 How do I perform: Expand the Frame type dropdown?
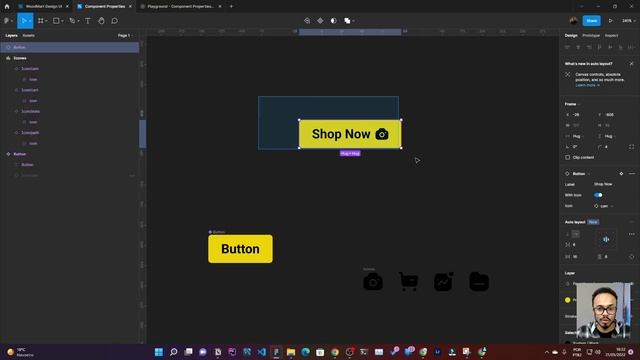[572, 104]
